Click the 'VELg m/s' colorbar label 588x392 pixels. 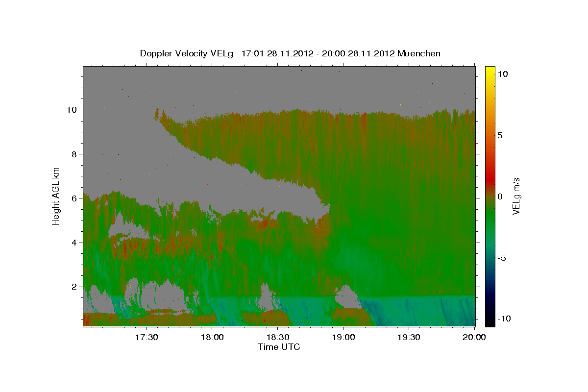click(516, 196)
